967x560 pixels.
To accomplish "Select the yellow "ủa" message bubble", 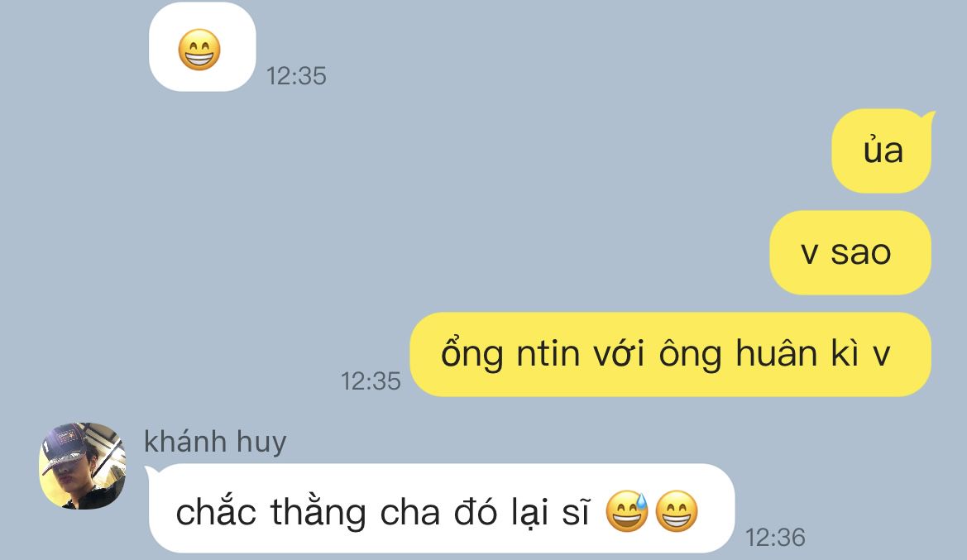I will [882, 151].
